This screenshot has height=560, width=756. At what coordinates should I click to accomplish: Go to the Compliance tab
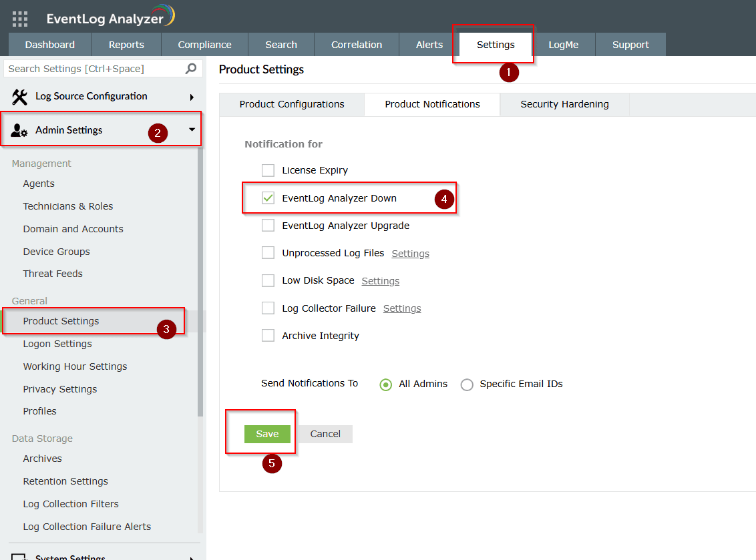pyautogui.click(x=205, y=44)
